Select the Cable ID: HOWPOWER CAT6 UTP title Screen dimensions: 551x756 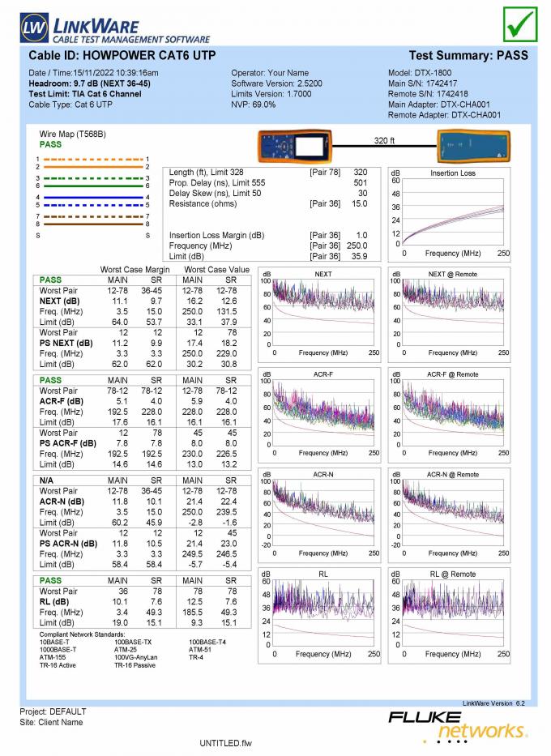[122, 56]
